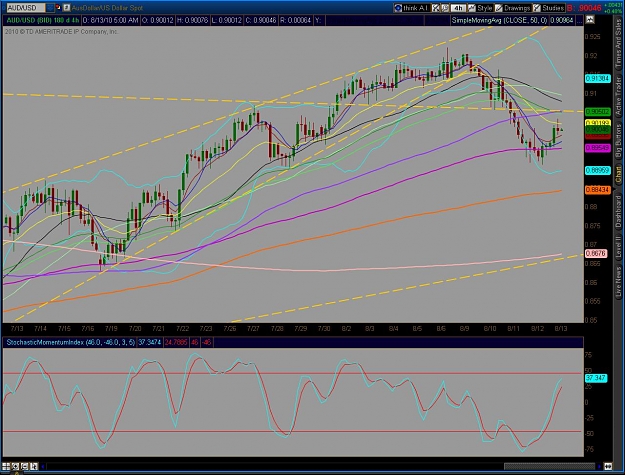Screen dimensions: 625x475
Task: Click the chart Style icon
Action: click(x=472, y=8)
